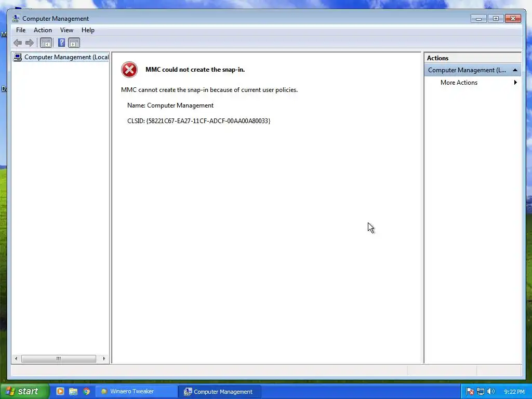Click the CLSID value line
532x399 pixels.
pyautogui.click(x=198, y=121)
